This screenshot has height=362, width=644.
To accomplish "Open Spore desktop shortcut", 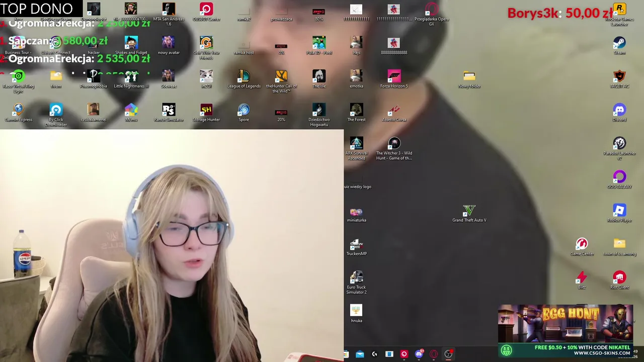I will click(244, 113).
